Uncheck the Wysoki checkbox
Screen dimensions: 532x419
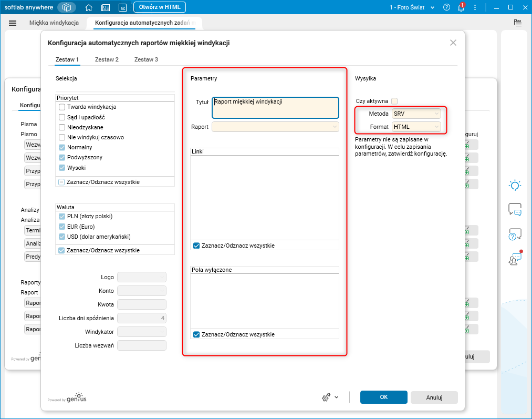(x=62, y=168)
